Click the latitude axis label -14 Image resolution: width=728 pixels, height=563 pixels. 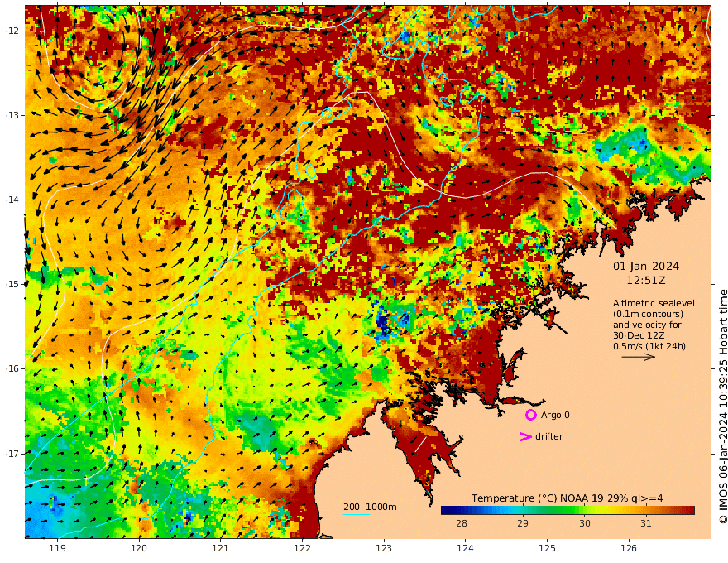pyautogui.click(x=12, y=200)
